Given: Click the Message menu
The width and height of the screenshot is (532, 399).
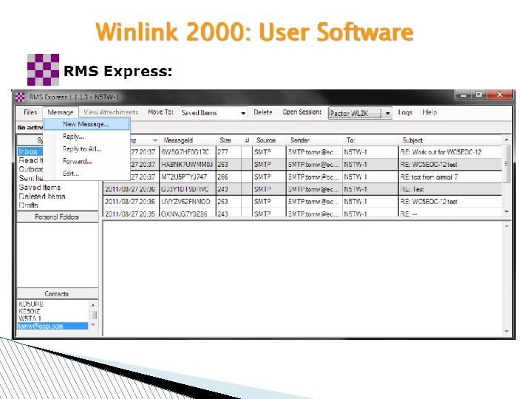Looking at the screenshot, I should pos(61,112).
